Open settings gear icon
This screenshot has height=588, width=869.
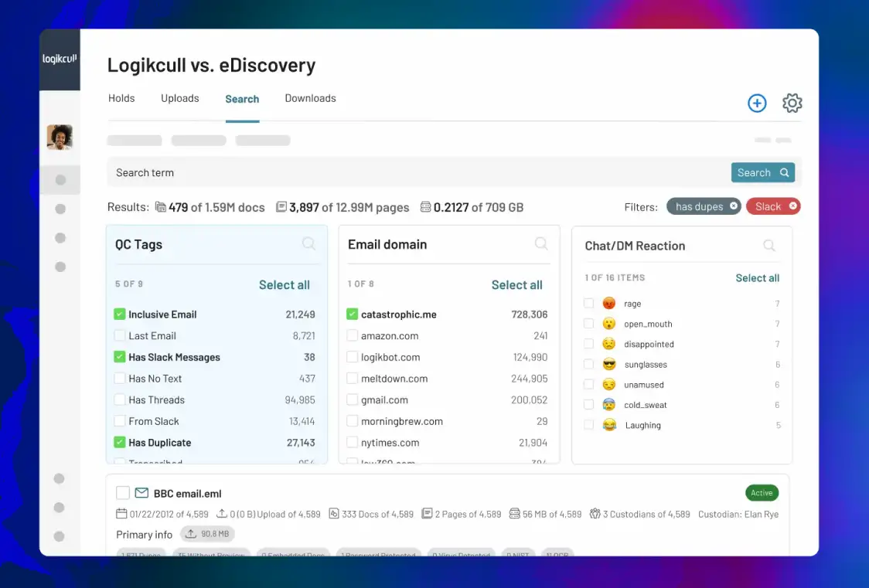[792, 103]
